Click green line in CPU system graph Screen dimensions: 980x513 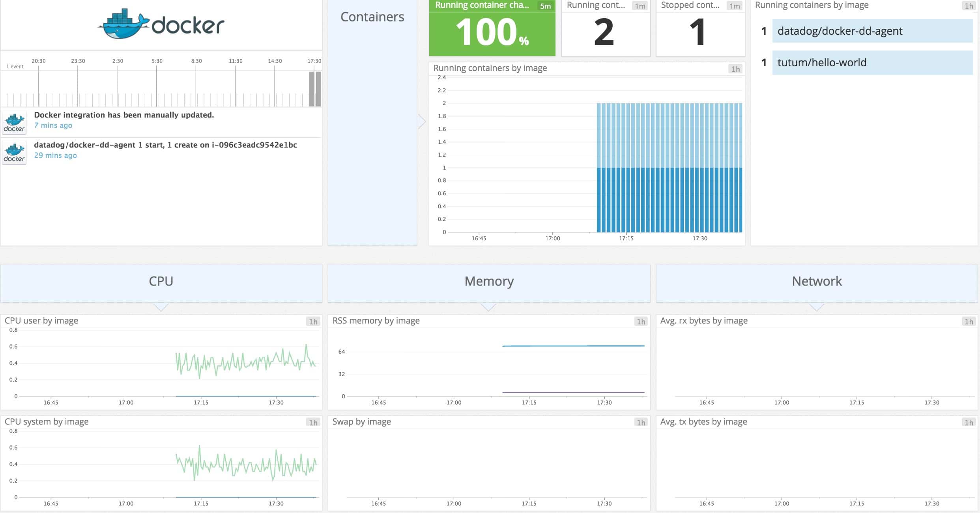pyautogui.click(x=245, y=463)
